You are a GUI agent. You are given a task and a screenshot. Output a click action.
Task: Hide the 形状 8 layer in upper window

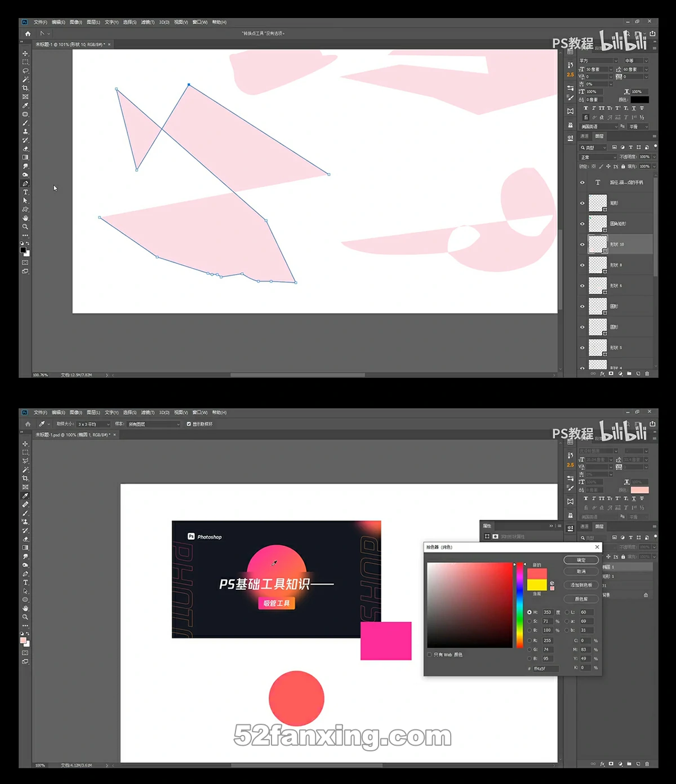pos(582,265)
